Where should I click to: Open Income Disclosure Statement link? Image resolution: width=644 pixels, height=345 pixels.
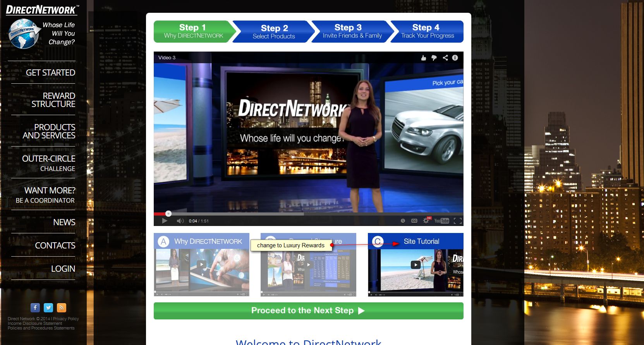[x=35, y=323]
